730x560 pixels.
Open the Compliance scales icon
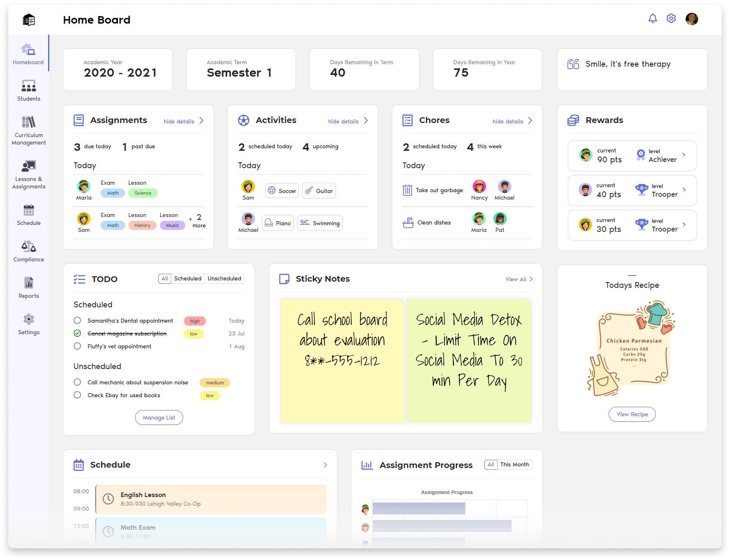[x=29, y=247]
